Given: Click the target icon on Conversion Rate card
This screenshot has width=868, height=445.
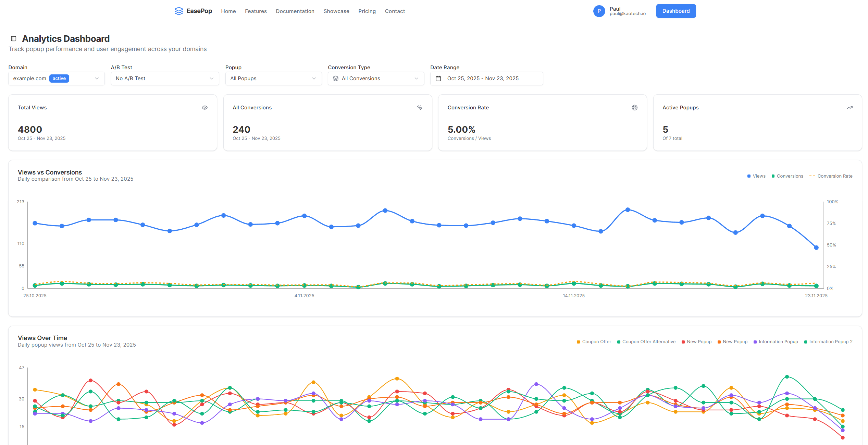Looking at the screenshot, I should pos(634,107).
